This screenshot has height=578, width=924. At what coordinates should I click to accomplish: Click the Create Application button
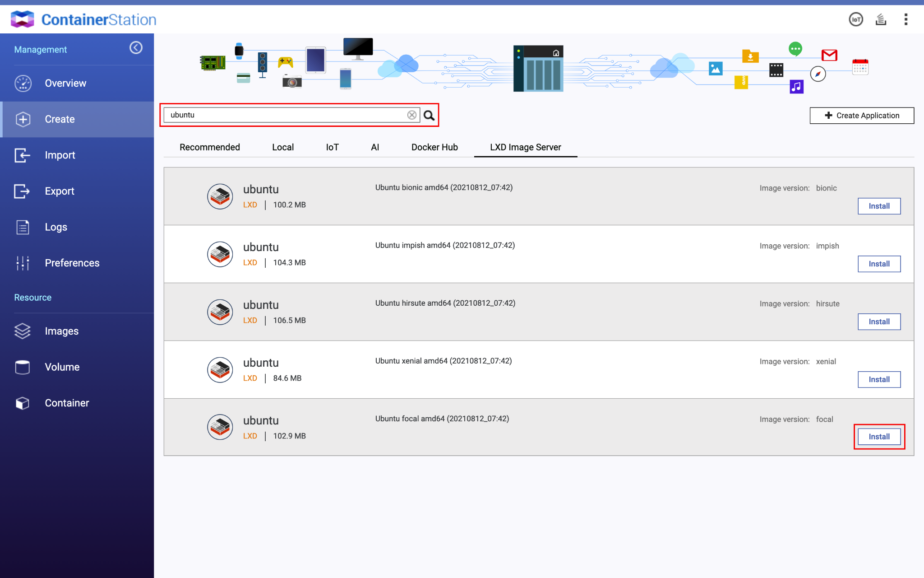coord(861,116)
